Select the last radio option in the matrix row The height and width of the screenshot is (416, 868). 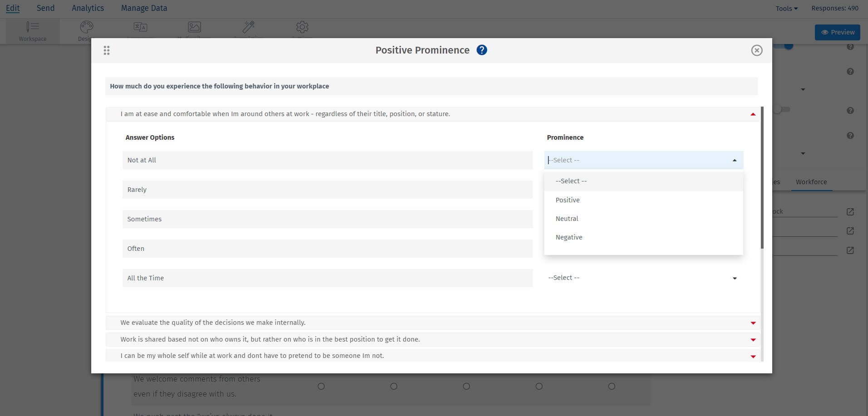click(x=612, y=386)
